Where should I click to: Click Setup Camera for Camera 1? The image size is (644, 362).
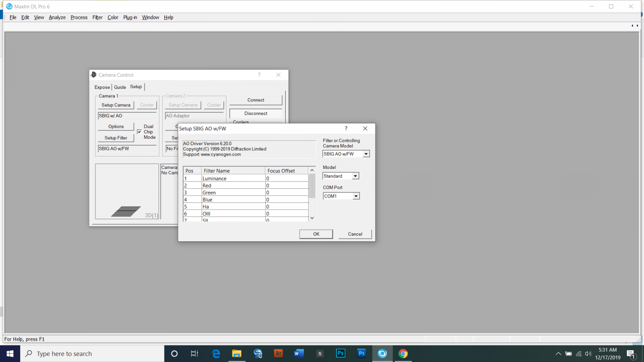[x=116, y=105]
